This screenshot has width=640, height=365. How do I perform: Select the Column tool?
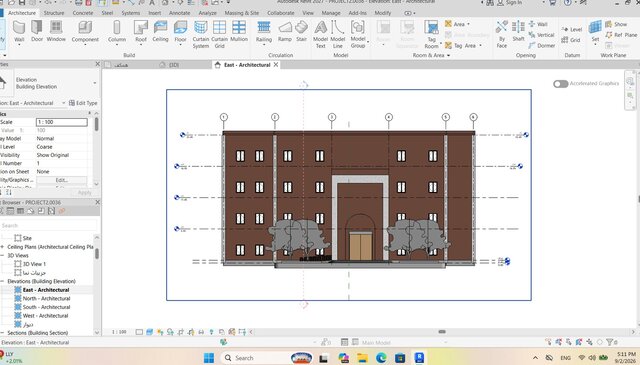[117, 31]
